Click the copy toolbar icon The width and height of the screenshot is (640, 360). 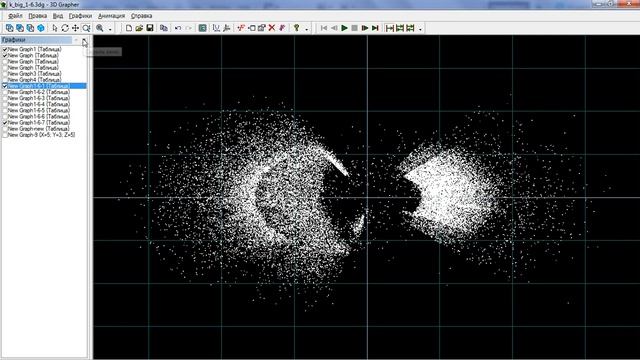(164, 28)
